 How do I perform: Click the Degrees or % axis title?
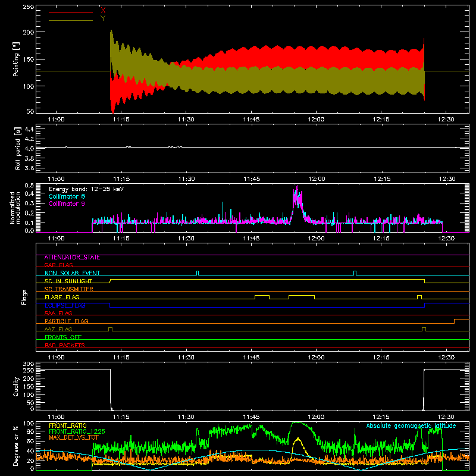[16, 446]
